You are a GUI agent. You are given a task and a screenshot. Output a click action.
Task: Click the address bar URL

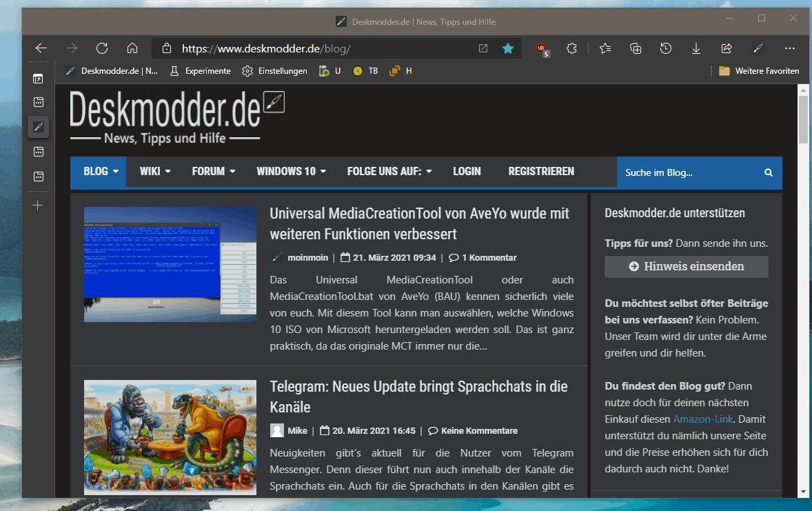pyautogui.click(x=266, y=49)
